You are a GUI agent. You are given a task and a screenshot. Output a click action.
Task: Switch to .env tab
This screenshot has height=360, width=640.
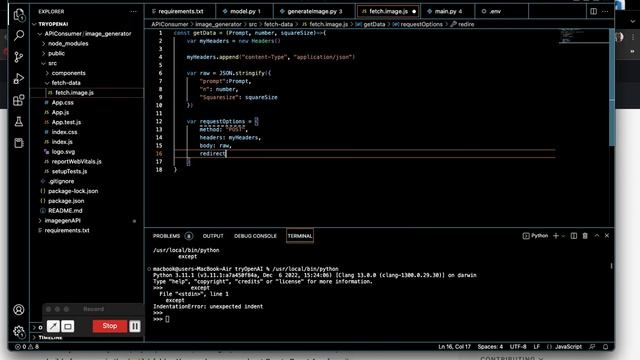(501, 11)
